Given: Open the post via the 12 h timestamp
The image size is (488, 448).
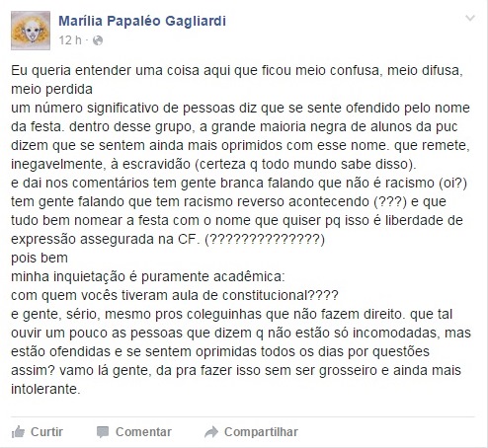Looking at the screenshot, I should pos(70,40).
